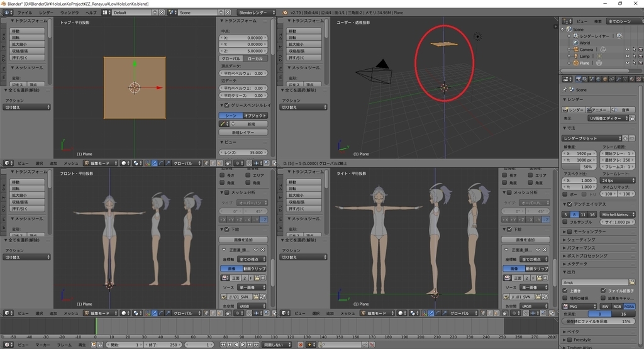
Task: Toggle the anti-aliasing checkbox
Action: [x=570, y=204]
